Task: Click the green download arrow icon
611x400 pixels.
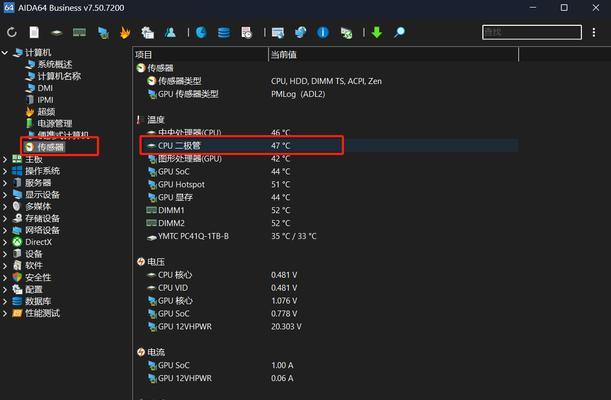Action: tap(377, 32)
